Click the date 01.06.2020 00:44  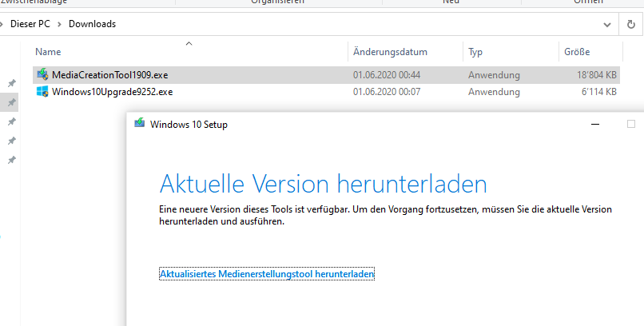pyautogui.click(x=387, y=75)
